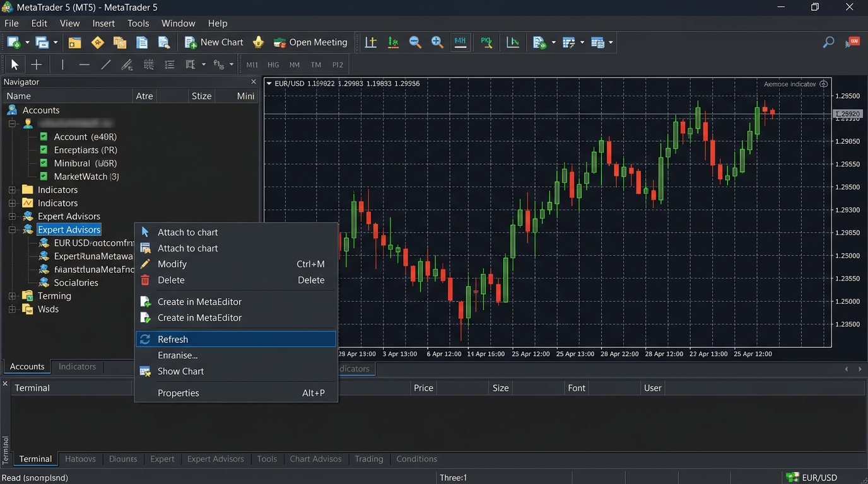
Task: Choose Modify in the context menu
Action: [x=237, y=264]
